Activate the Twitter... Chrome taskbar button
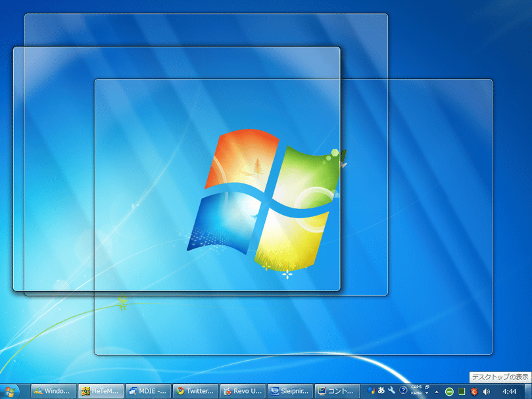The image size is (532, 399). [x=195, y=391]
